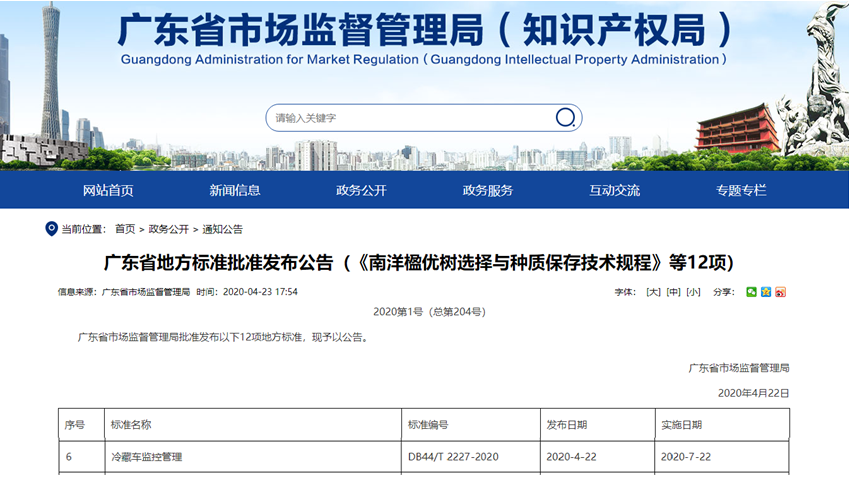Click the 政务公开 breadcrumb link
849x491 pixels.
[x=168, y=229]
